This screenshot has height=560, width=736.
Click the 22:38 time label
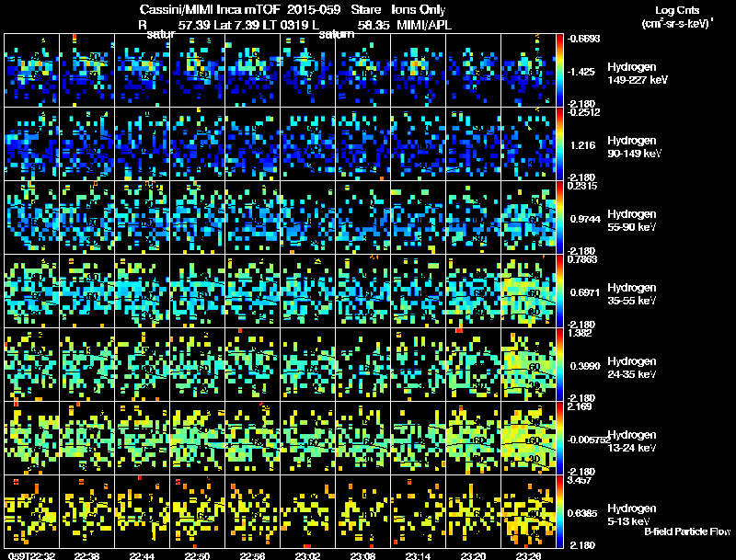[86, 555]
